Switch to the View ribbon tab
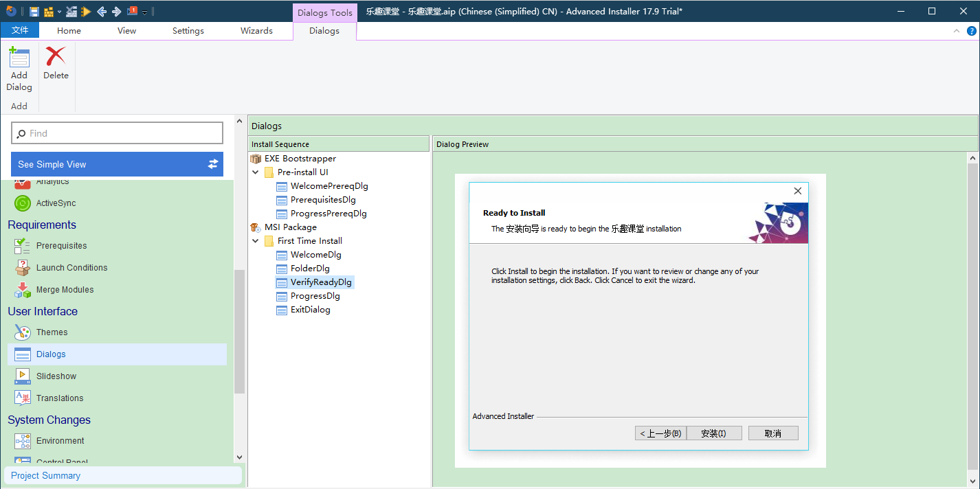 tap(127, 31)
